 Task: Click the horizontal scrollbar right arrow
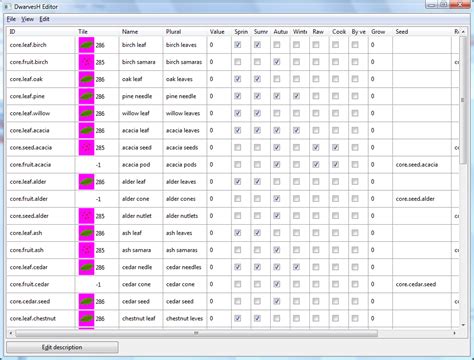(455, 333)
